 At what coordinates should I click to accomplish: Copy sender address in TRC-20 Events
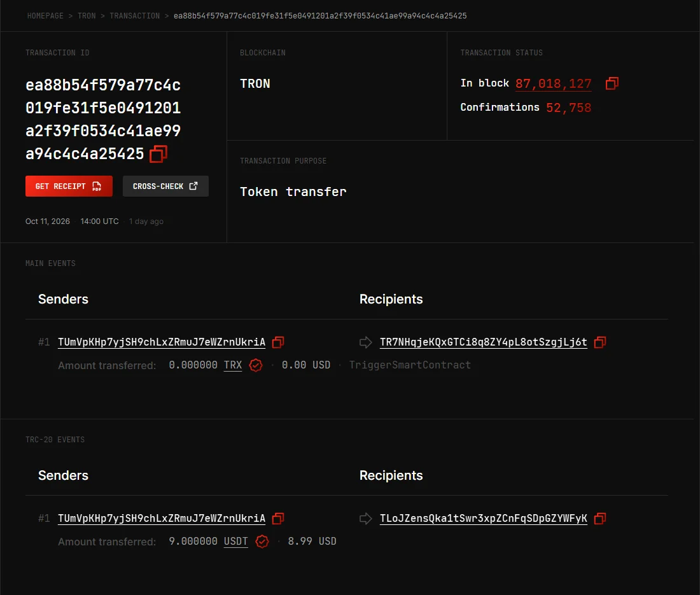pos(278,519)
